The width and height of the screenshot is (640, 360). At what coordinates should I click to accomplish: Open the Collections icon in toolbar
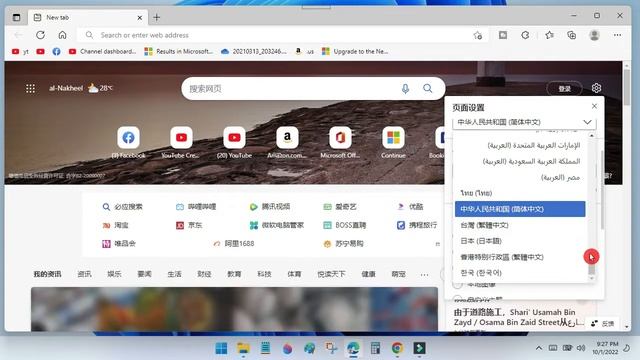(x=571, y=35)
